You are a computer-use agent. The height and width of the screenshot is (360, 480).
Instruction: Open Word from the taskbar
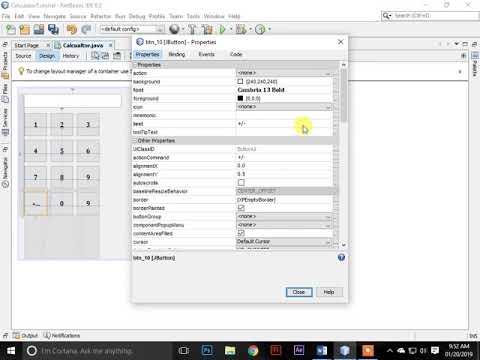322,351
